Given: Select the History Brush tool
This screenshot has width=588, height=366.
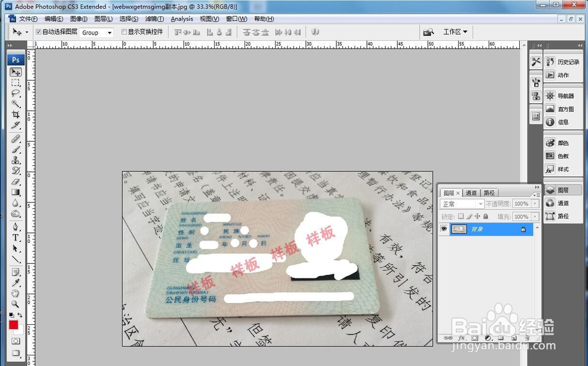Looking at the screenshot, I should (x=16, y=171).
